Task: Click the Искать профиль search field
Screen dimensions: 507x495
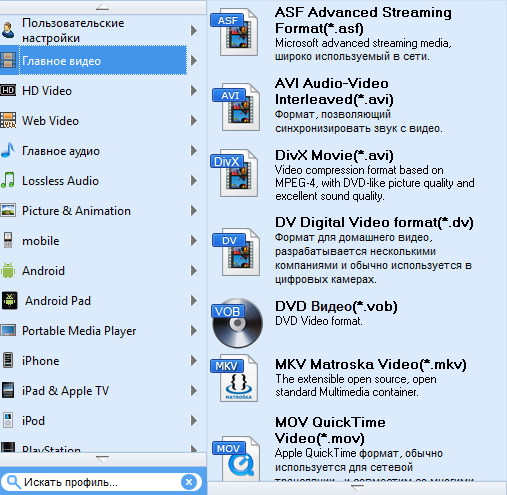Action: pyautogui.click(x=102, y=482)
